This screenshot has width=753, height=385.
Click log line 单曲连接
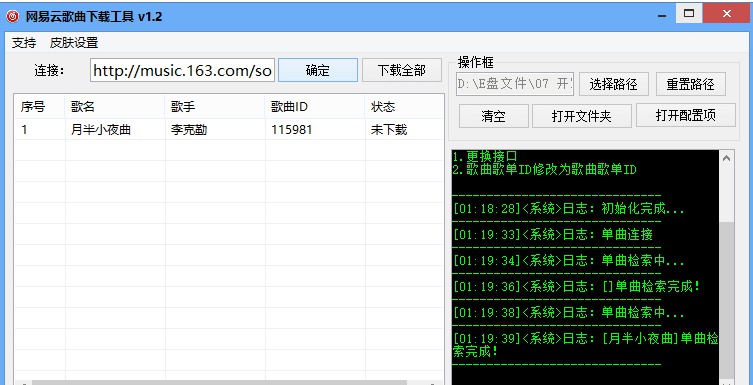coord(553,235)
